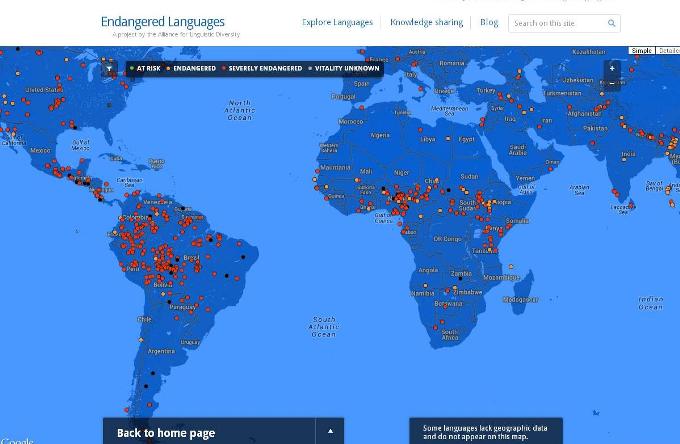
Task: Zoom in with the plus button
Action: coord(612,69)
